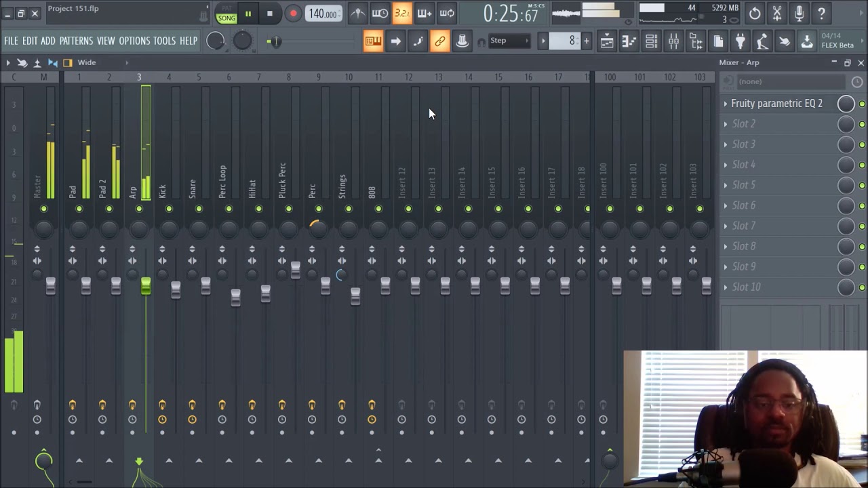Open the plugin picker plug icon

pyautogui.click(x=741, y=41)
